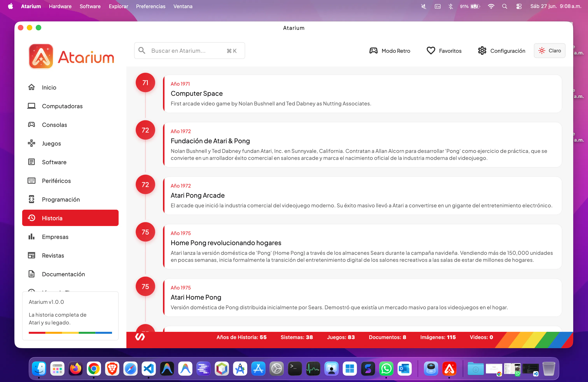588x382 pixels.
Task: Click the Fundación de Atari & Pong title
Action: click(210, 141)
